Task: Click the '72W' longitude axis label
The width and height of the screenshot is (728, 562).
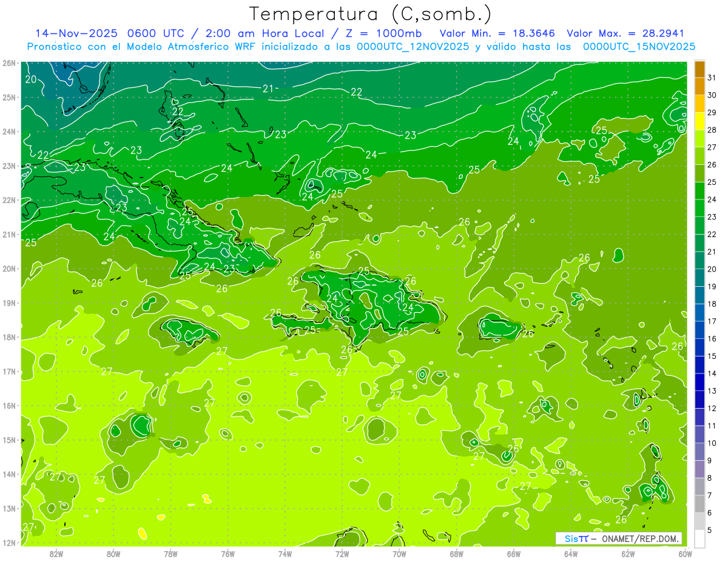Action: (x=342, y=554)
